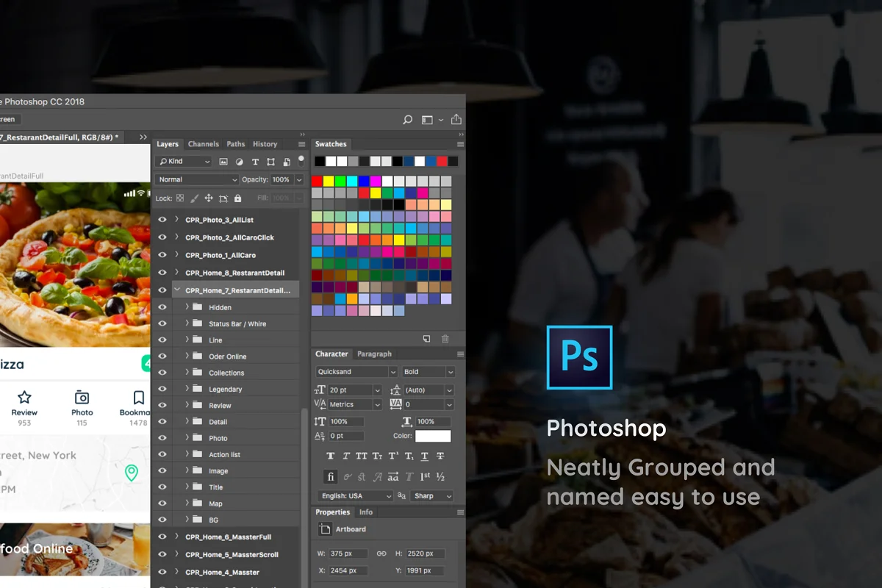Apply Subscript style
Screen dimensions: 882x588
(409, 456)
